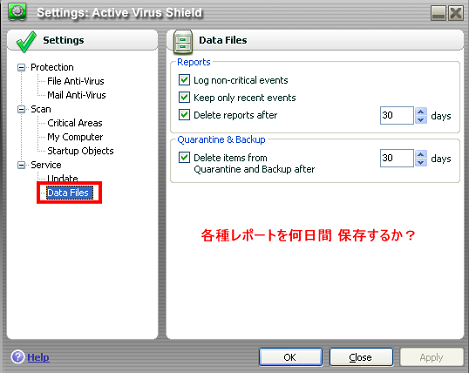
Task: Open My Computer scan settings
Action: coord(75,137)
